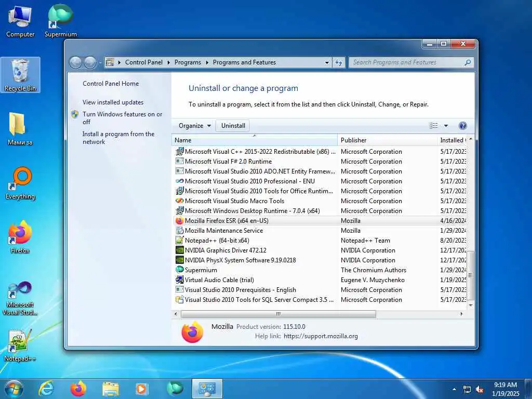Select the Microsoft Visual Studio desktop shortcut

click(20, 299)
